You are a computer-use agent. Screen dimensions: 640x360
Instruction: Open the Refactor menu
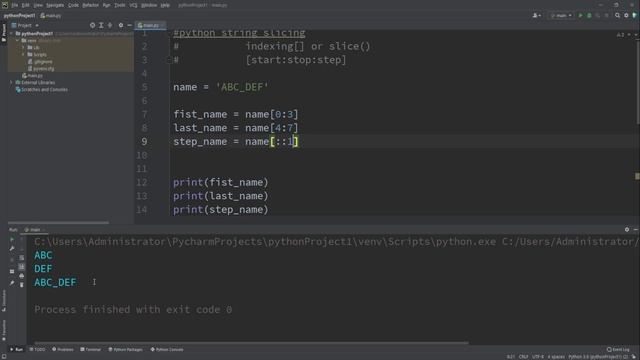point(90,5)
